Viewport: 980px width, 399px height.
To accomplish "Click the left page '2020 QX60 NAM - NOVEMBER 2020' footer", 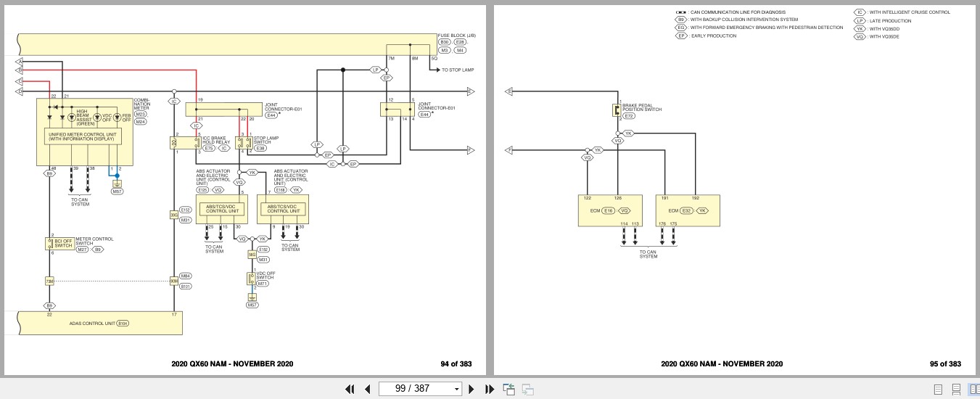I will tap(233, 364).
